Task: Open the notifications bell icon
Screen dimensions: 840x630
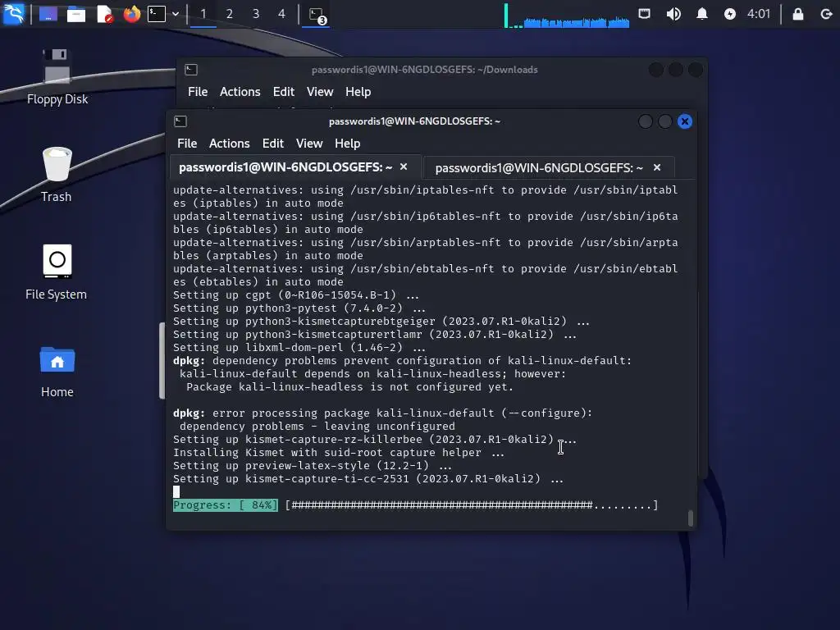Action: click(702, 14)
